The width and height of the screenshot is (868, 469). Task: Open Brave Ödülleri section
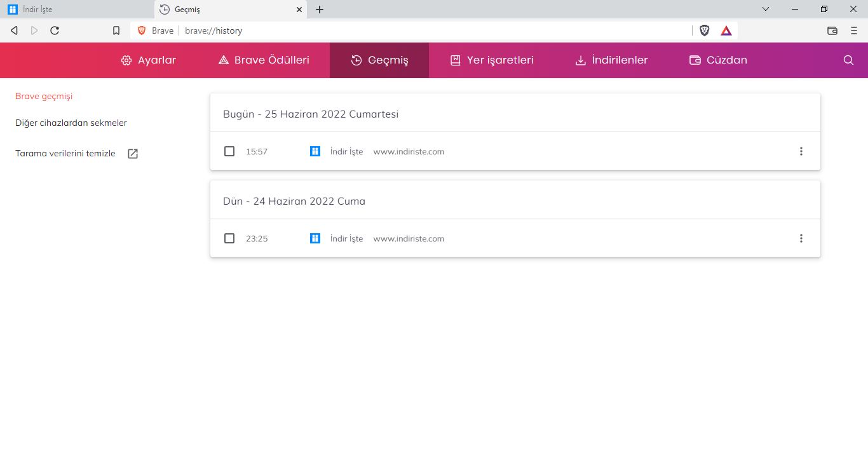[x=264, y=60]
